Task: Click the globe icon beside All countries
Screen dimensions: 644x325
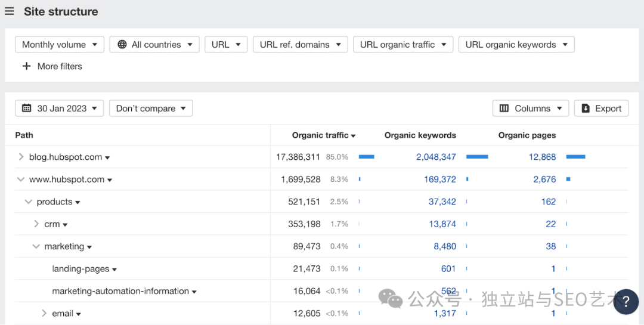Action: [122, 44]
